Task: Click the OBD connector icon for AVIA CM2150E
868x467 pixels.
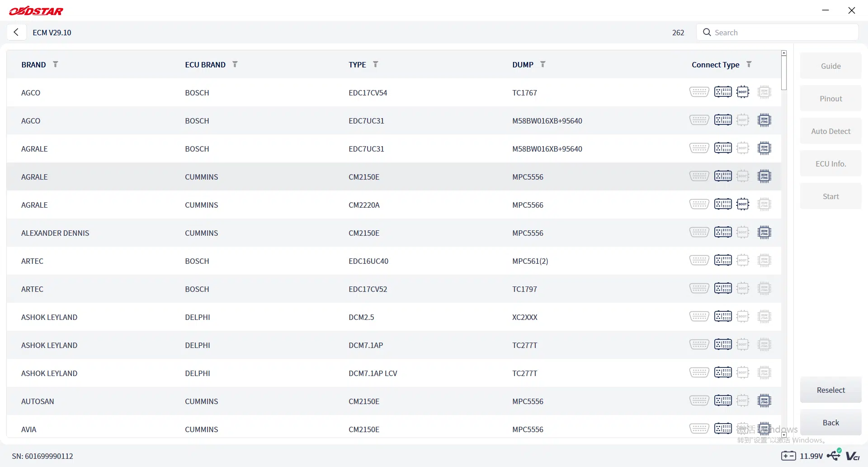Action: (699, 429)
